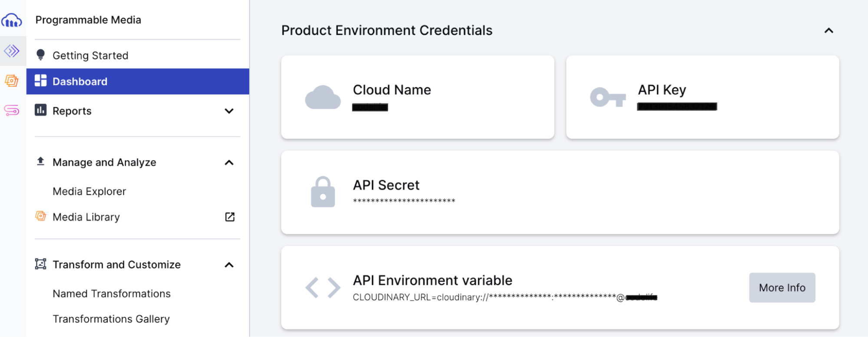Click the masked API Secret asterisks
This screenshot has width=868, height=337.
point(404,201)
